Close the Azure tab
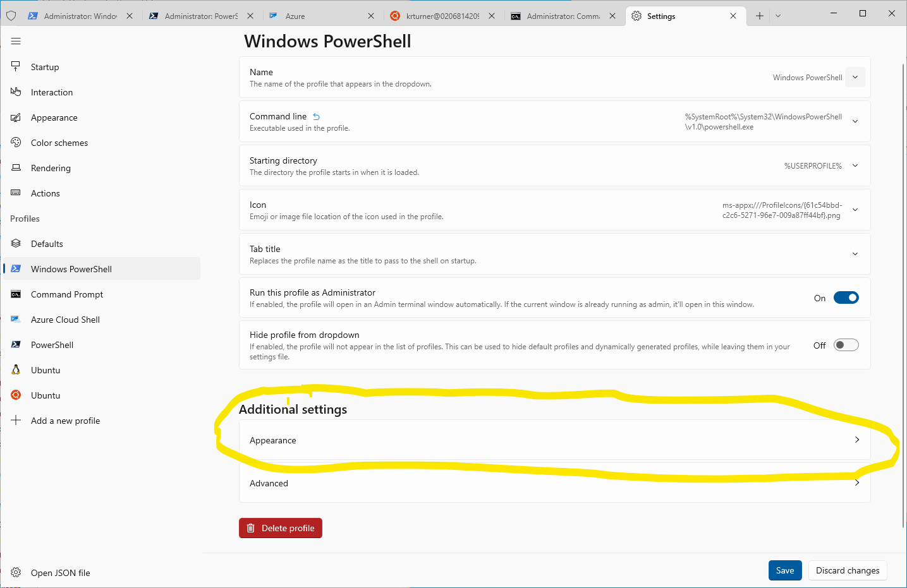The height and width of the screenshot is (588, 907). pyautogui.click(x=371, y=16)
